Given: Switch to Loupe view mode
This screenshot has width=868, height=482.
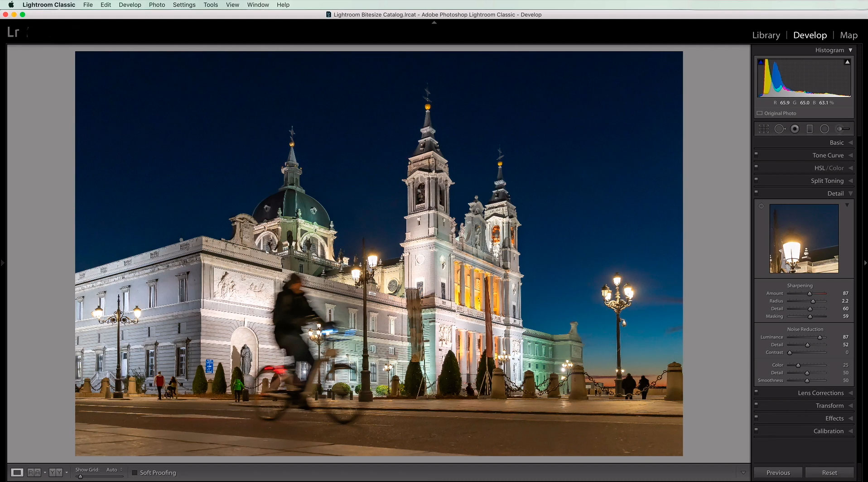Looking at the screenshot, I should 17,472.
